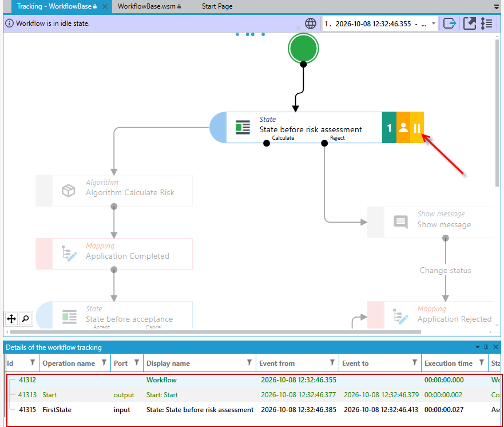Image resolution: width=504 pixels, height=427 pixels.
Task: Select the State before acceptance node
Action: [114, 315]
